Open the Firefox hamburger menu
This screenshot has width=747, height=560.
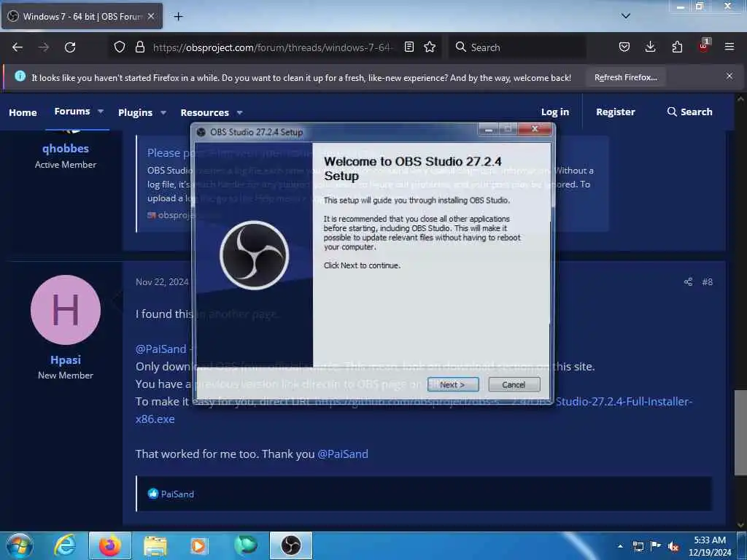[x=729, y=47]
